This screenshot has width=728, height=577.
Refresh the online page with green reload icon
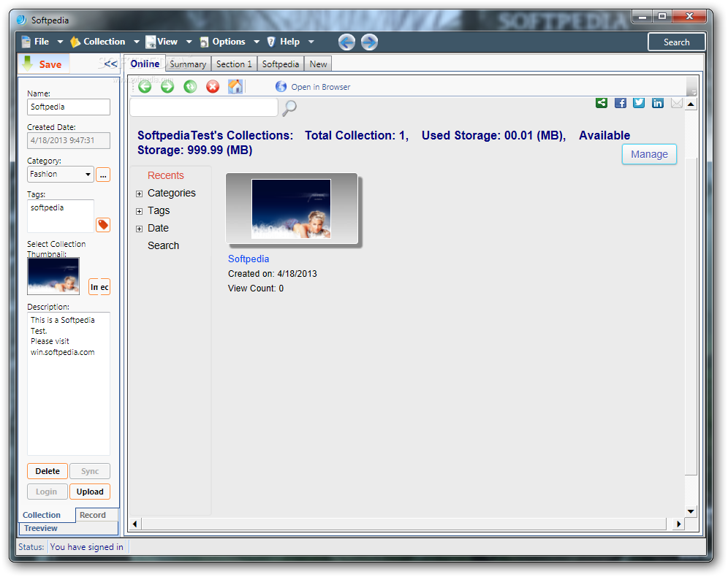tap(190, 87)
